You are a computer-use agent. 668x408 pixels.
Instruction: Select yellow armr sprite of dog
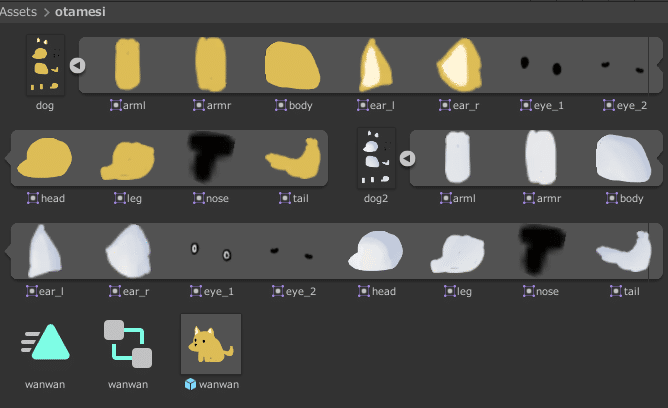pyautogui.click(x=210, y=64)
